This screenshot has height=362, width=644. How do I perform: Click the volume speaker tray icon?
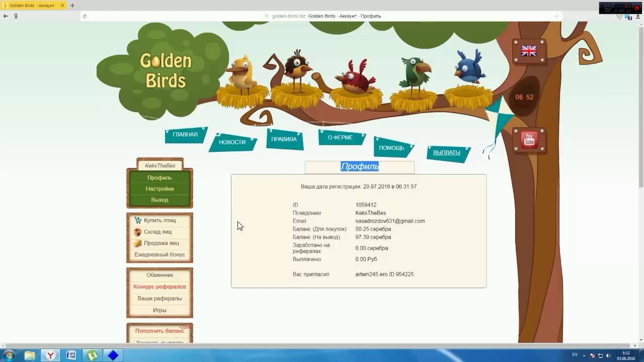tap(608, 355)
